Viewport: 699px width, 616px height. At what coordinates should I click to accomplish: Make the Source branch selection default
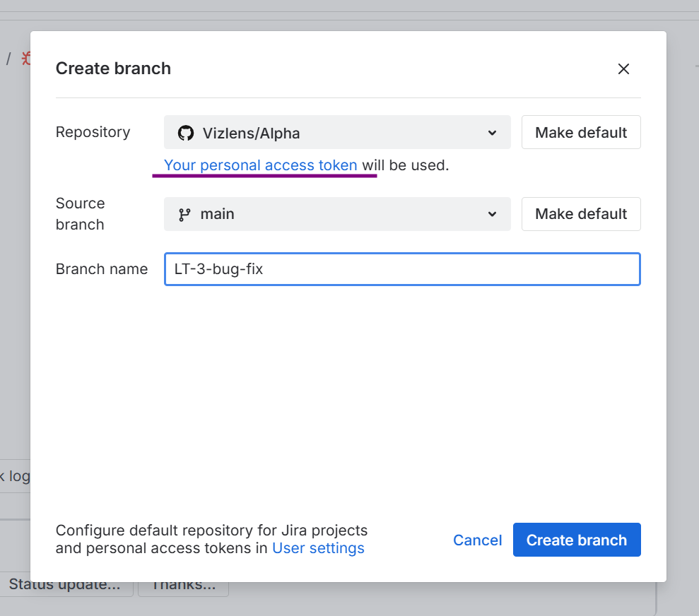pos(581,214)
